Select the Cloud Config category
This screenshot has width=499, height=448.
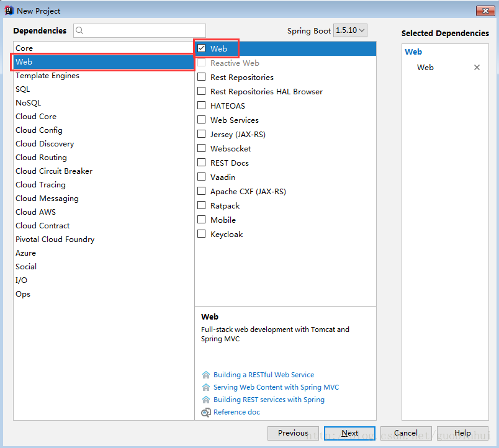click(x=104, y=130)
